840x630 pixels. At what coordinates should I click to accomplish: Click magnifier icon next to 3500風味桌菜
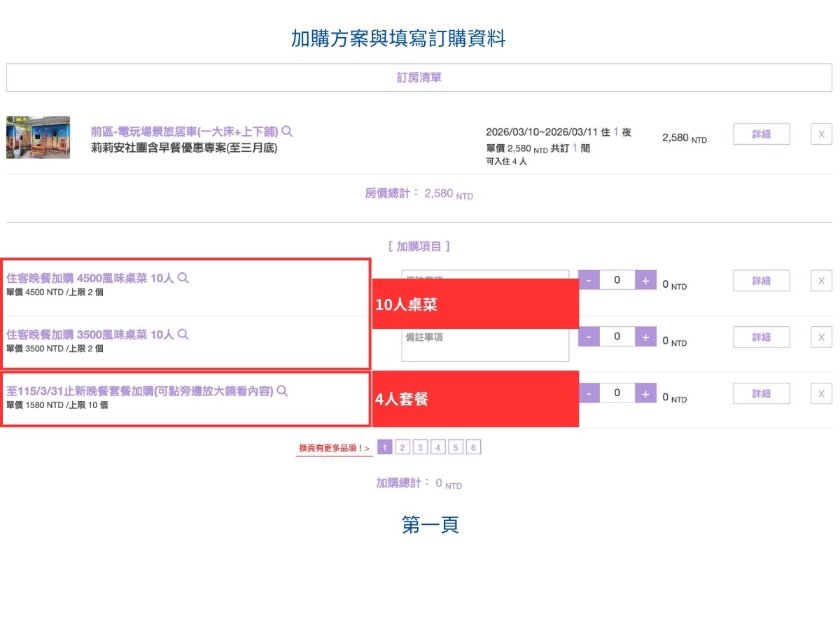coord(183,335)
